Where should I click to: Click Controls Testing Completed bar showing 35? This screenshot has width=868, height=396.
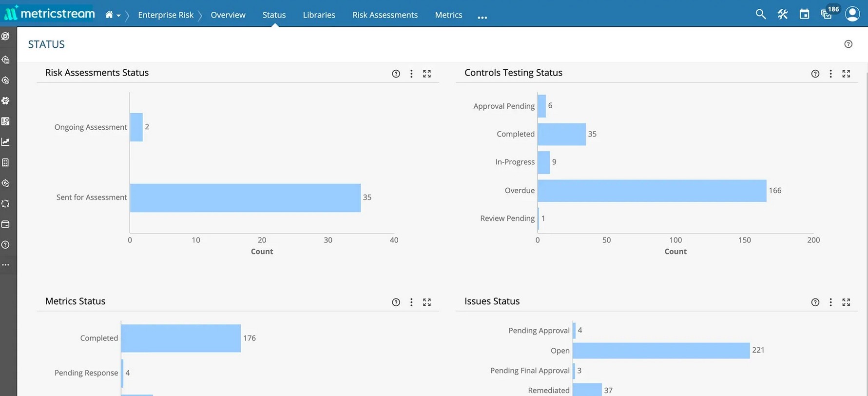pyautogui.click(x=562, y=134)
